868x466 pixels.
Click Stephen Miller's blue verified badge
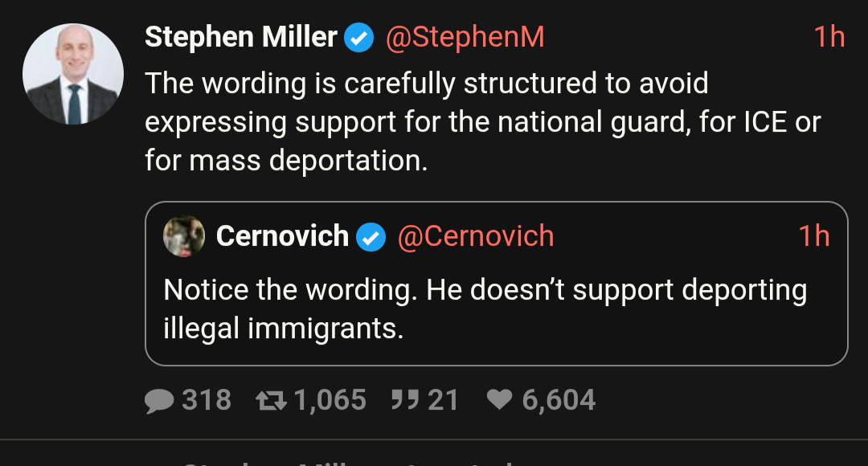pyautogui.click(x=358, y=38)
